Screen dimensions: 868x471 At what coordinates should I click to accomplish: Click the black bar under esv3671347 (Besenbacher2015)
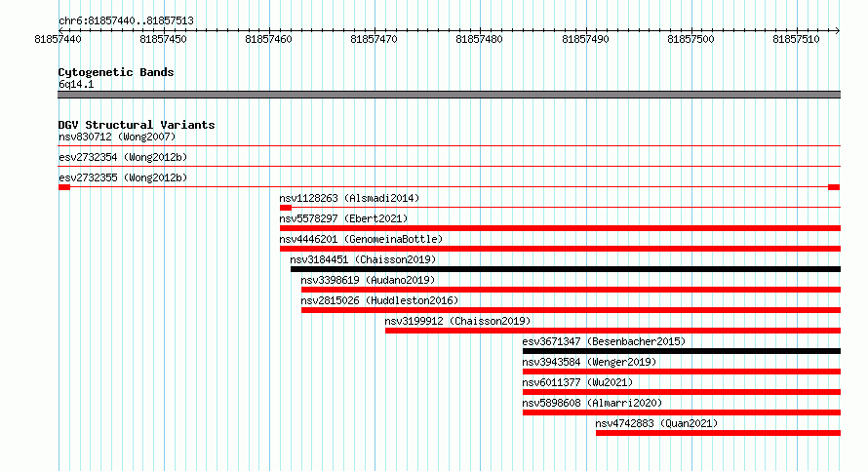682,351
